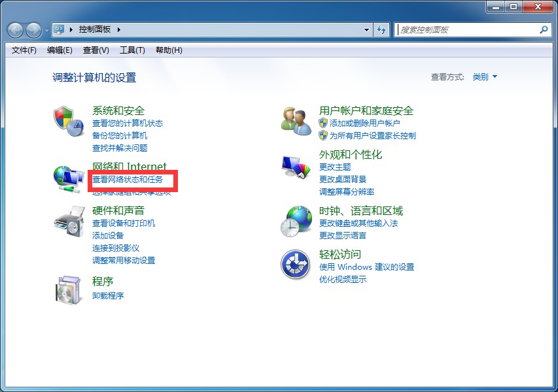This screenshot has height=392, width=558.
Task: Open the address bar history dropdown arrow
Action: click(367, 30)
